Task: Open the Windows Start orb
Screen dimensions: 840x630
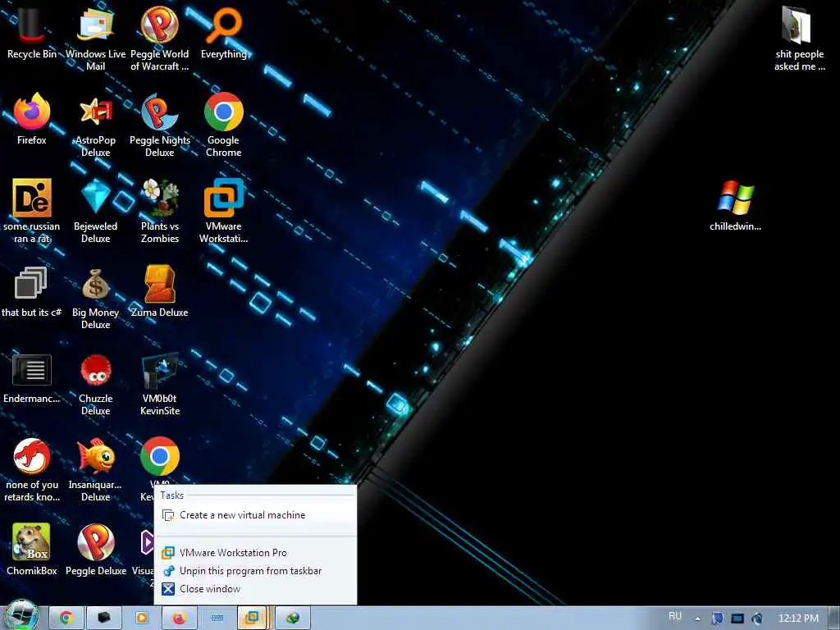Action: (x=21, y=616)
